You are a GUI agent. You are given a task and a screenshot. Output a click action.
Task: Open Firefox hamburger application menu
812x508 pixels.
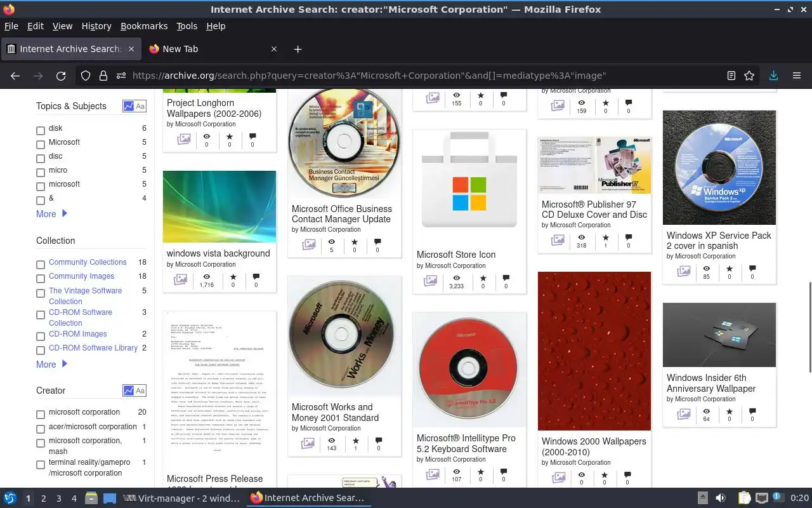point(797,76)
